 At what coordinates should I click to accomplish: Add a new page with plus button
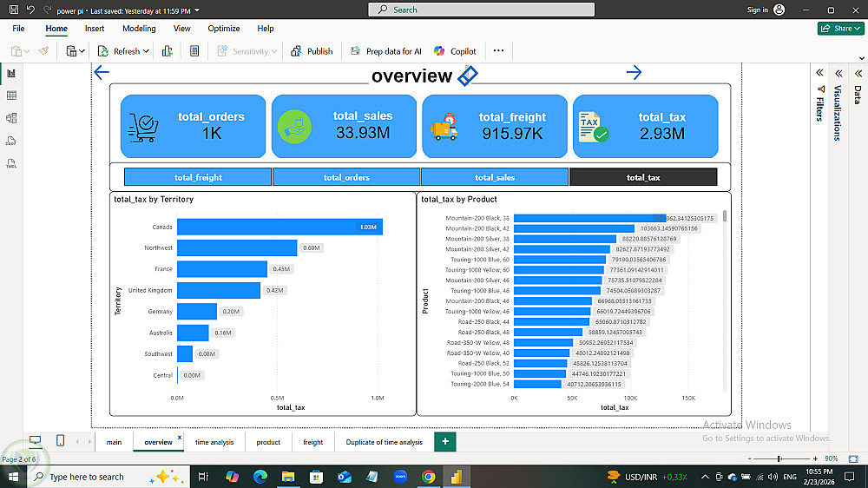(x=445, y=441)
